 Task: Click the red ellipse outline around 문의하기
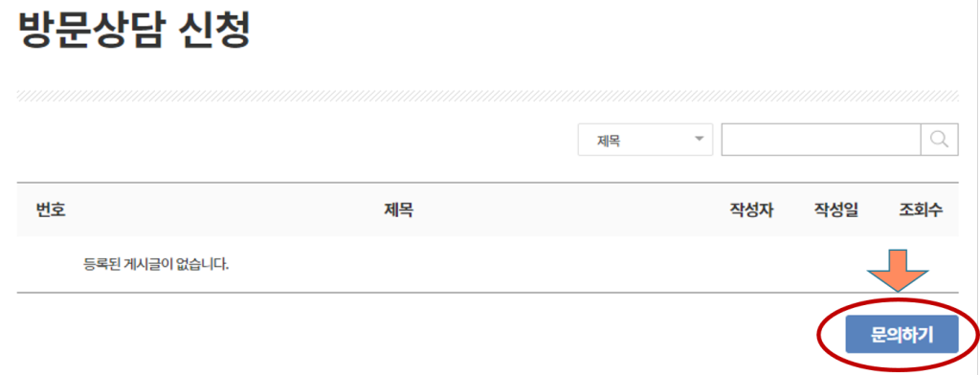(898, 335)
